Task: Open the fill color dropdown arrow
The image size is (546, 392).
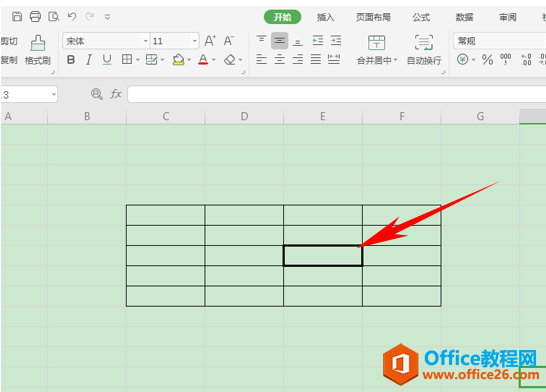Action: tap(189, 60)
